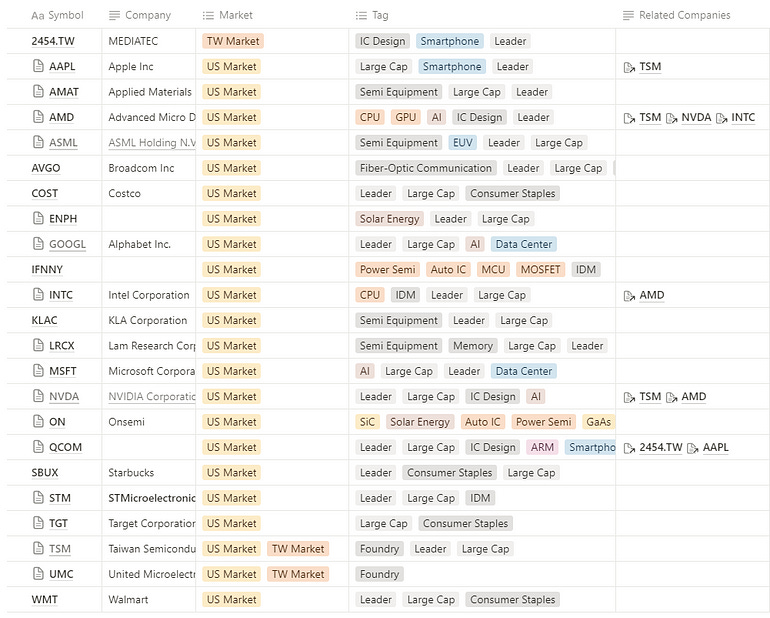Image resolution: width=770 pixels, height=618 pixels.
Task: Click the MSFT page icon
Action: 38,371
